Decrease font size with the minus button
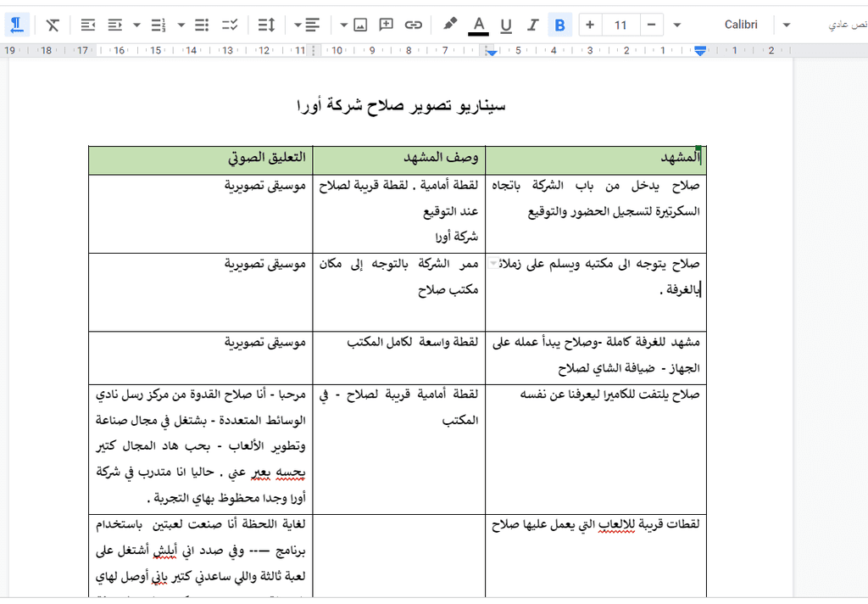The height and width of the screenshot is (604, 868). point(652,25)
